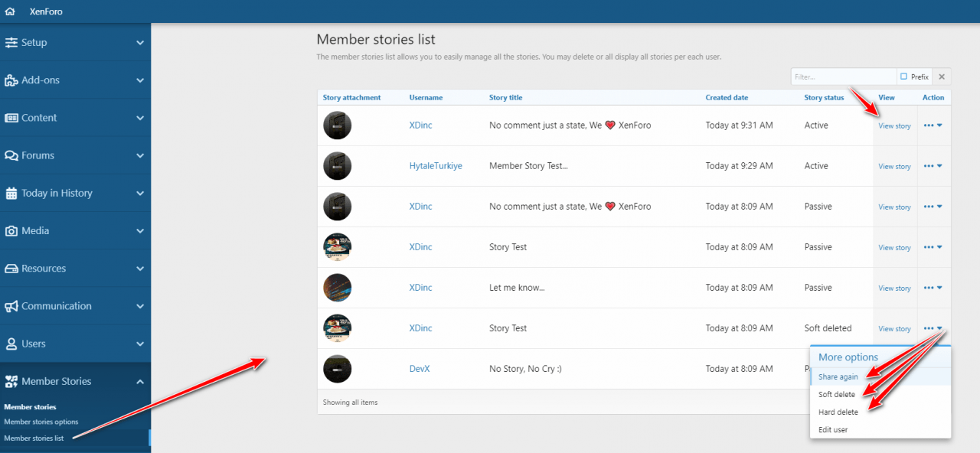Click the Add-ons puzzle icon
This screenshot has width=980, height=453.
pos(11,80)
